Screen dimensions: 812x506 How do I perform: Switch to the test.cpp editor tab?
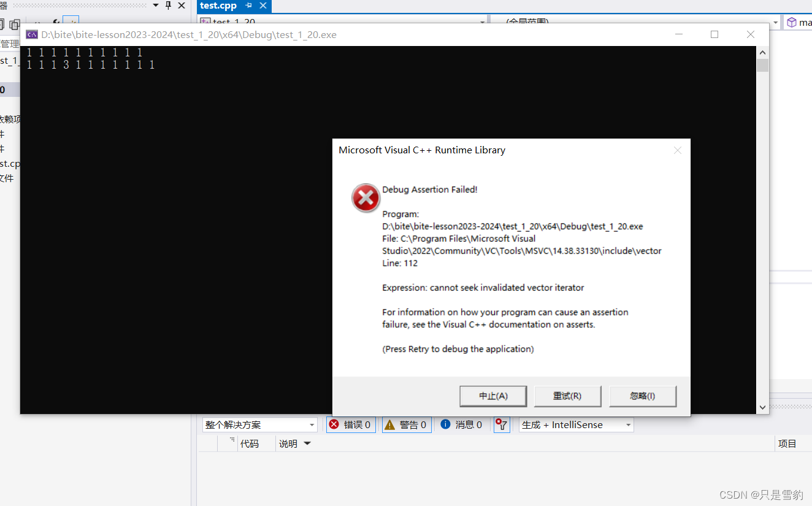pyautogui.click(x=218, y=6)
